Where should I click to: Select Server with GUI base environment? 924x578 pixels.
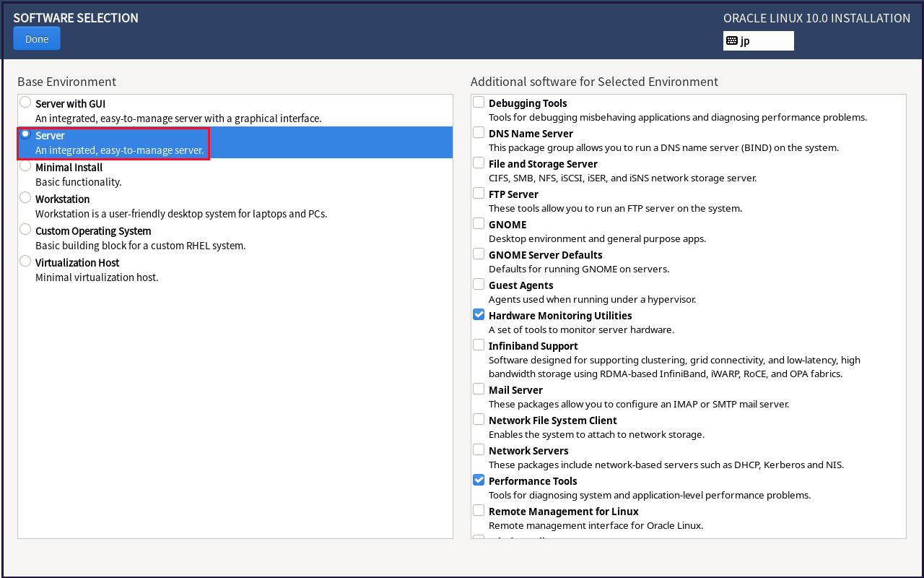(x=26, y=102)
